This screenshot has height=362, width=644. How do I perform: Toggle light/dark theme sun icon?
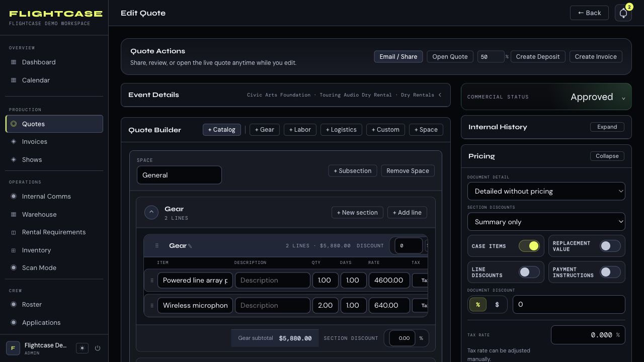click(82, 348)
